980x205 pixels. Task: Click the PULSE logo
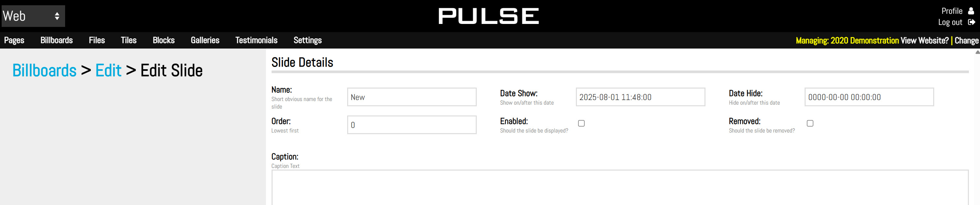pyautogui.click(x=489, y=16)
